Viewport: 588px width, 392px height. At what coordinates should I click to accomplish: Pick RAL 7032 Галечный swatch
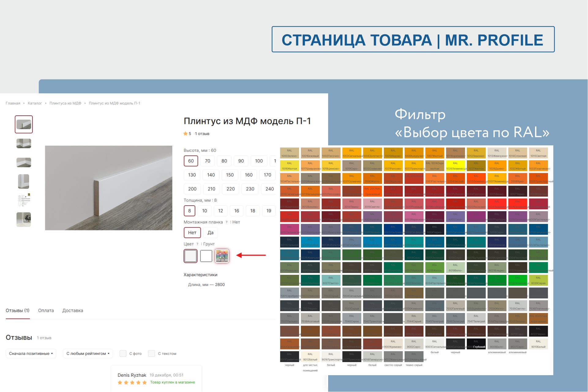point(455,306)
